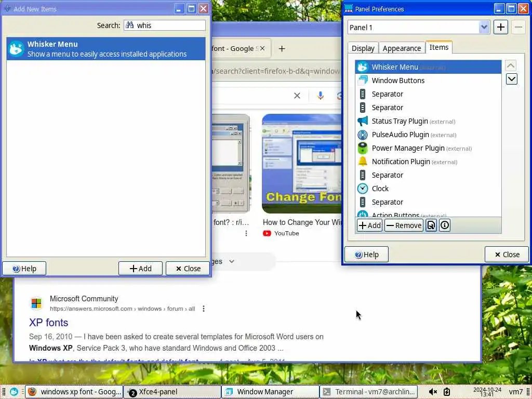Click Add item button in Panel Preferences
This screenshot has height=399, width=532.
pyautogui.click(x=369, y=225)
